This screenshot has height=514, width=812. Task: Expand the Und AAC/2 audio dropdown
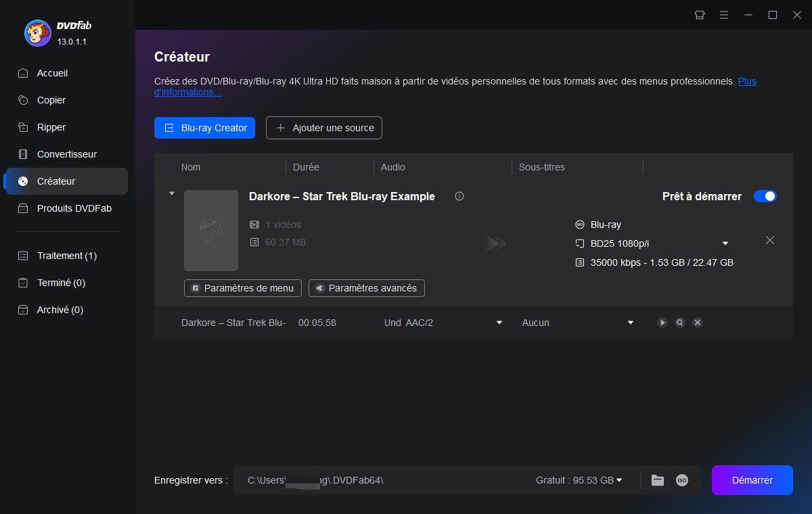(499, 323)
